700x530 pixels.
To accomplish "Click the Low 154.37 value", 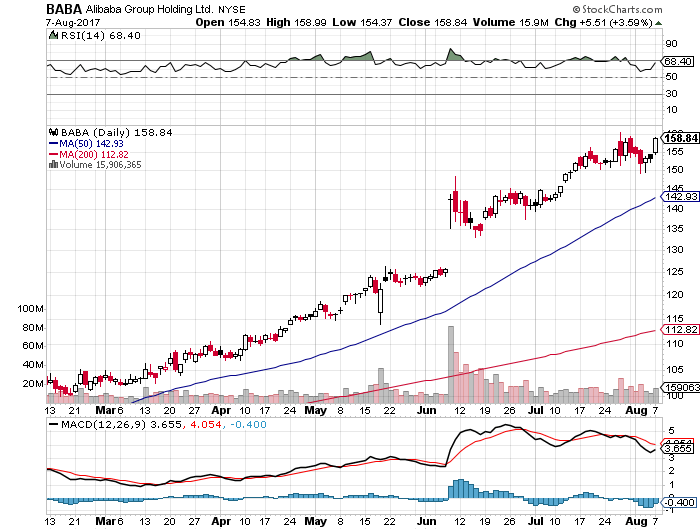I will [x=362, y=22].
